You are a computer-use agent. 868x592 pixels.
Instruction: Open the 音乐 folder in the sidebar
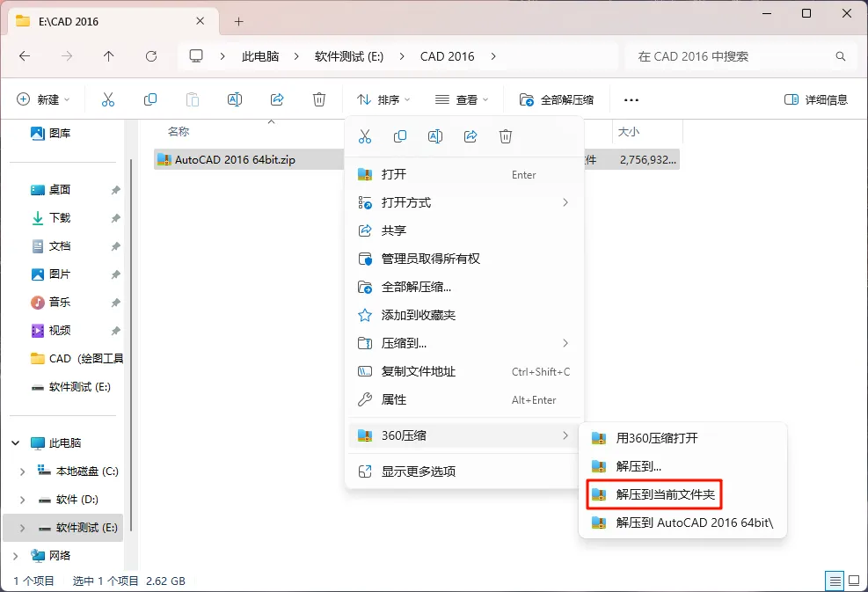pos(51,303)
